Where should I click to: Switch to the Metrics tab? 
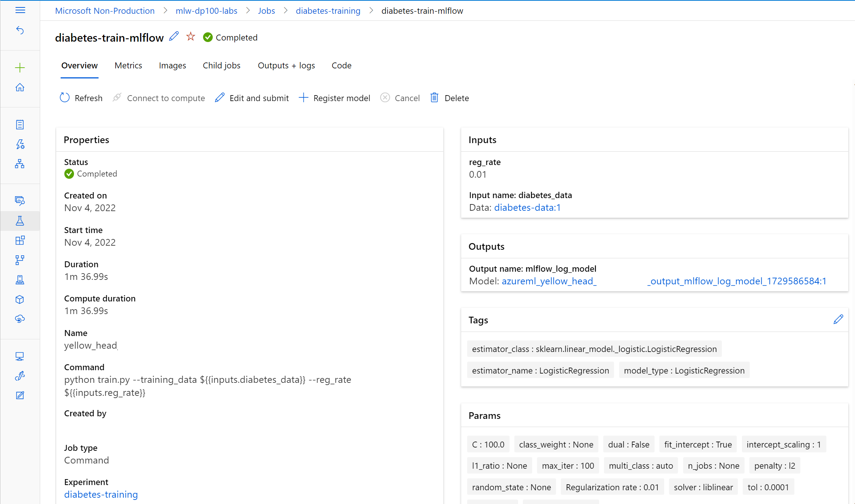(128, 65)
